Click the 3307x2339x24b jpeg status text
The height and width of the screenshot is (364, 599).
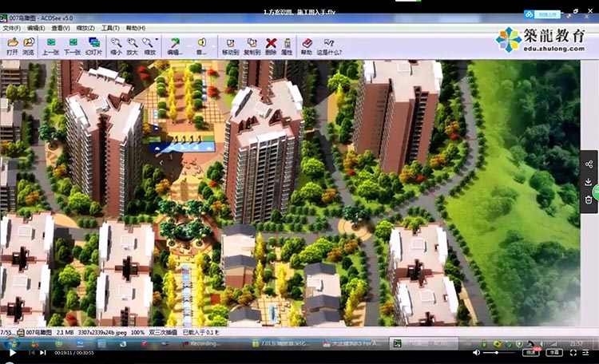click(102, 333)
